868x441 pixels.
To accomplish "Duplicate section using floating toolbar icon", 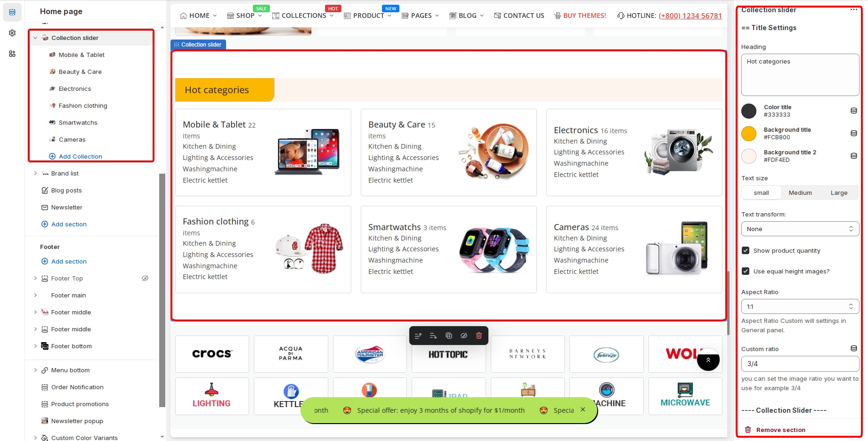I will (x=449, y=336).
